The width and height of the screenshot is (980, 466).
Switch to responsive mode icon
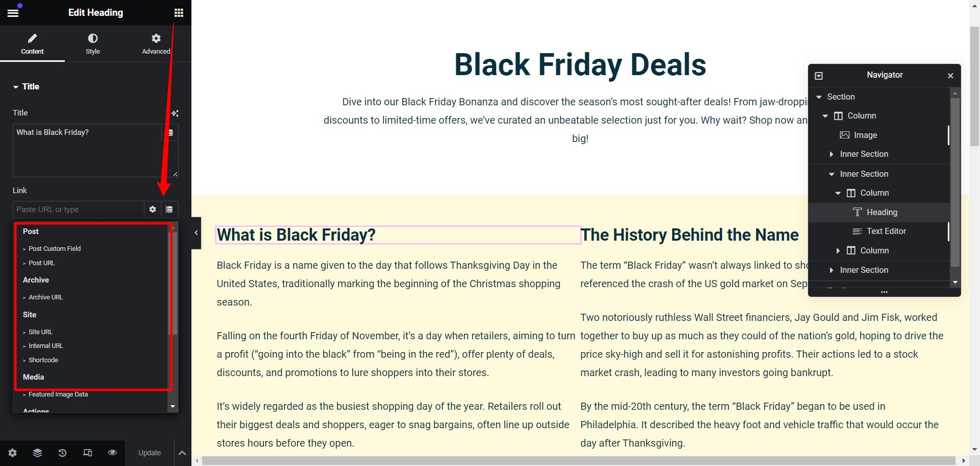point(87,453)
